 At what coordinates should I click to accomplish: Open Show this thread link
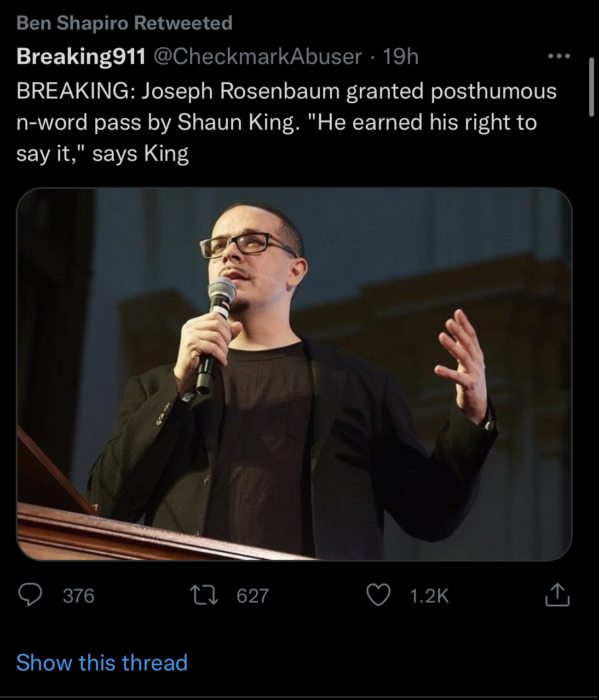pos(102,662)
